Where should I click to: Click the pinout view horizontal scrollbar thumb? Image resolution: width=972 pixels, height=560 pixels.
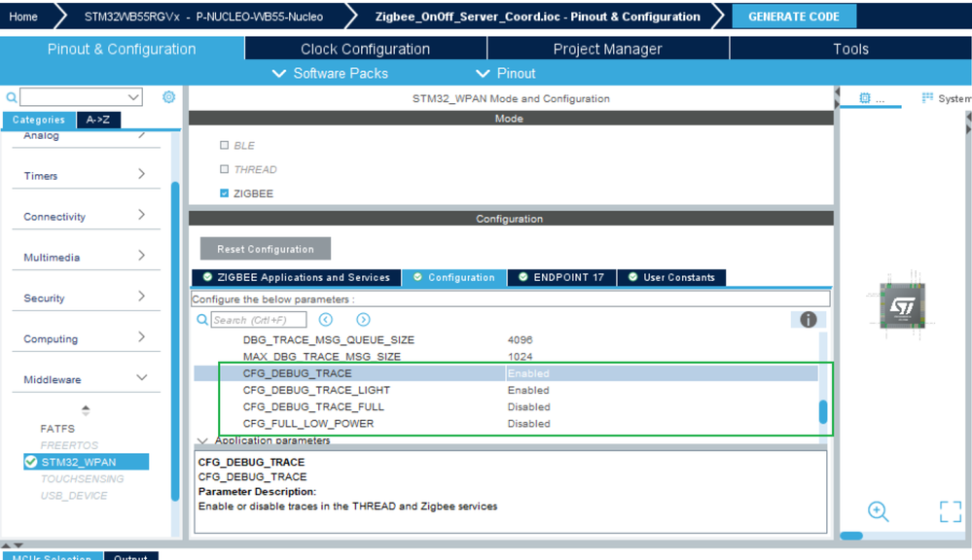(851, 536)
